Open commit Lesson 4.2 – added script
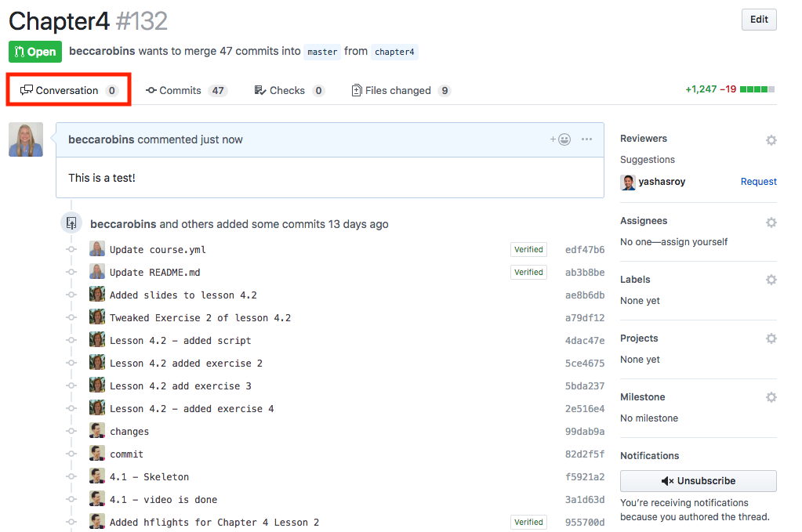 180,341
